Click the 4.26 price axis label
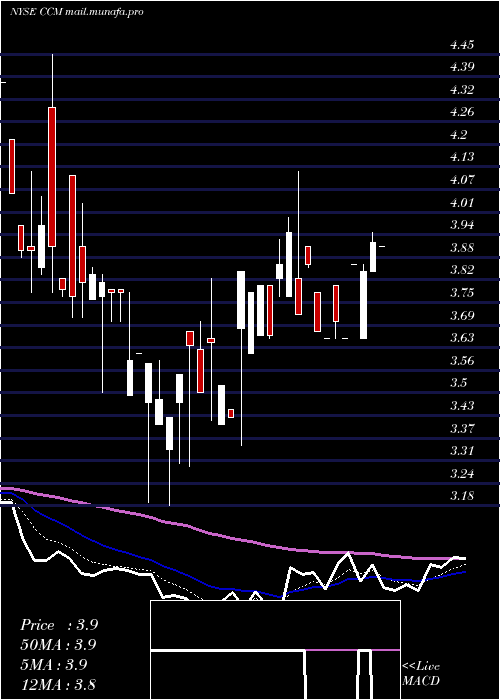This screenshot has width=500, height=700. (x=462, y=112)
